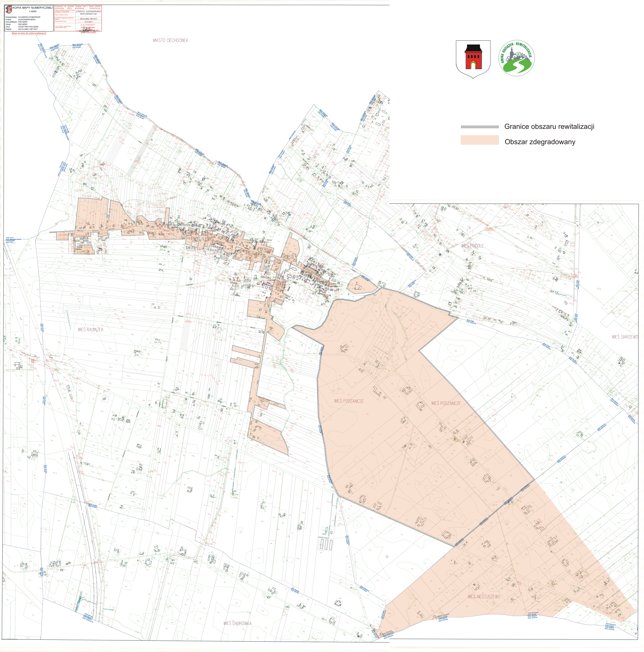The height and width of the screenshot is (652, 644).
Task: Click the 'Obszar zdegradowany' legend text
Action: (x=540, y=142)
